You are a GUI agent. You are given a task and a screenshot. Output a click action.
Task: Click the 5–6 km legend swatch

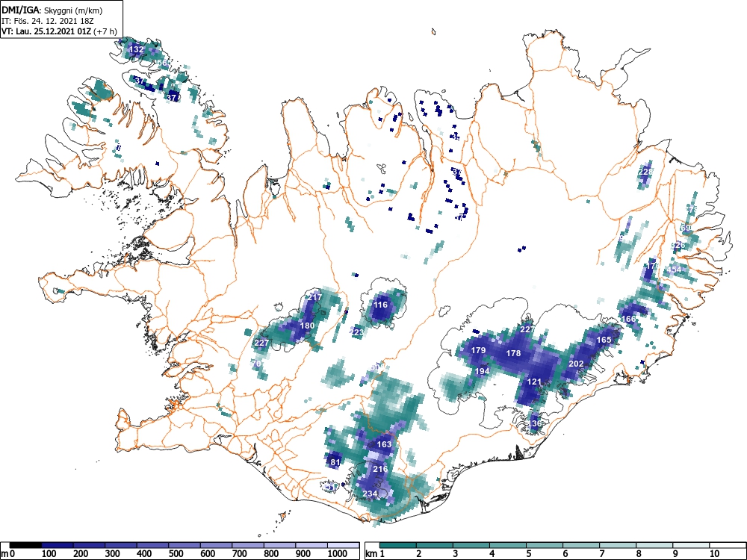(545, 545)
